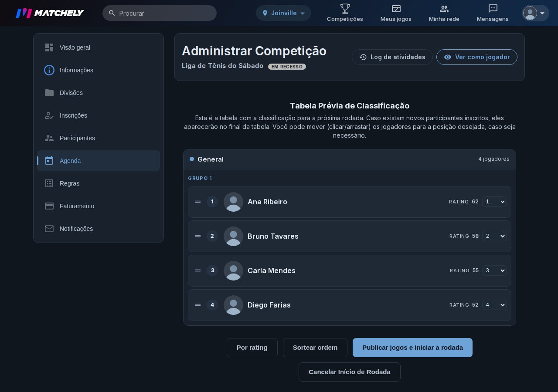Open Minha rede people icon
This screenshot has width=558, height=392.
tap(444, 8)
